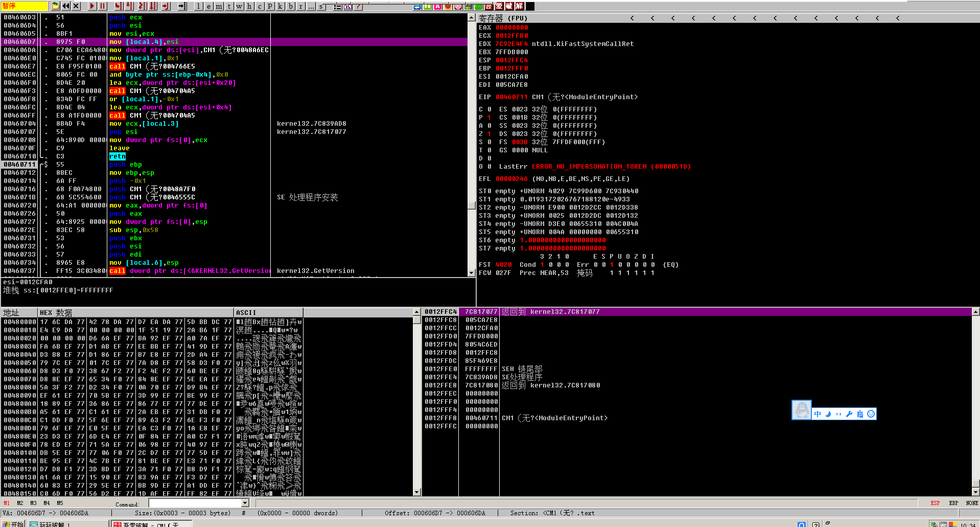Screen dimensions: 980x527
Task: Focus the Command input field
Action: [195, 503]
